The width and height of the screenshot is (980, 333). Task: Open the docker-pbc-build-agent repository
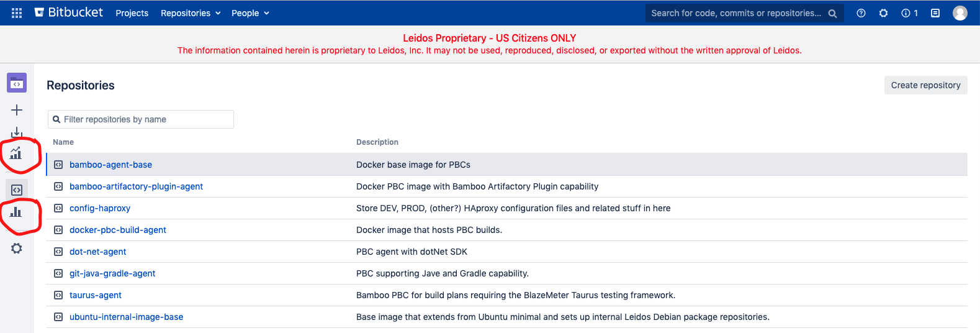[x=118, y=230]
